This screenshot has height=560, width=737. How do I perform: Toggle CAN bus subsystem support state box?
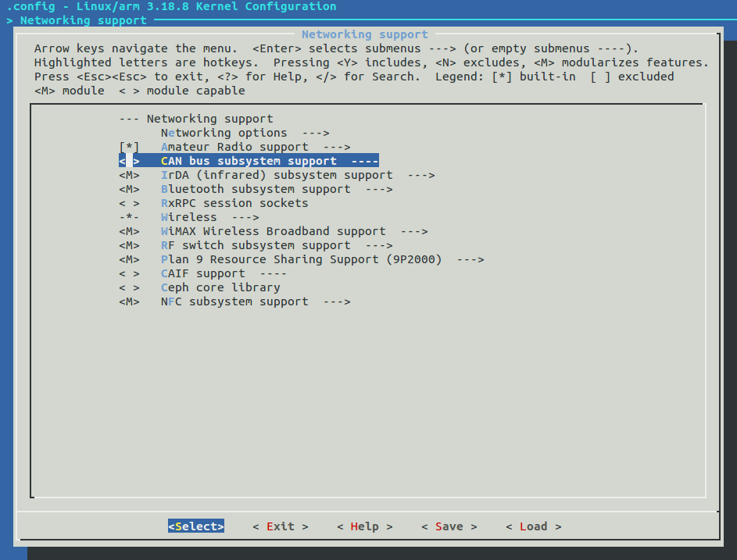129,161
